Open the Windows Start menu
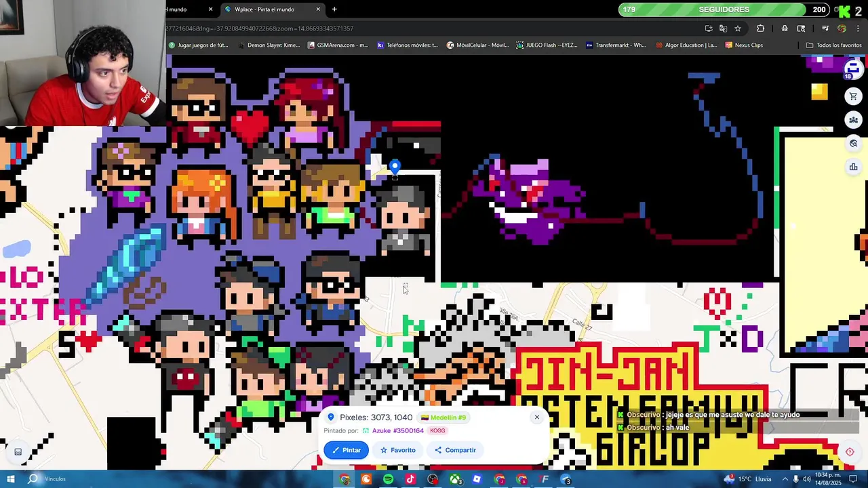The image size is (868, 488). click(11, 479)
